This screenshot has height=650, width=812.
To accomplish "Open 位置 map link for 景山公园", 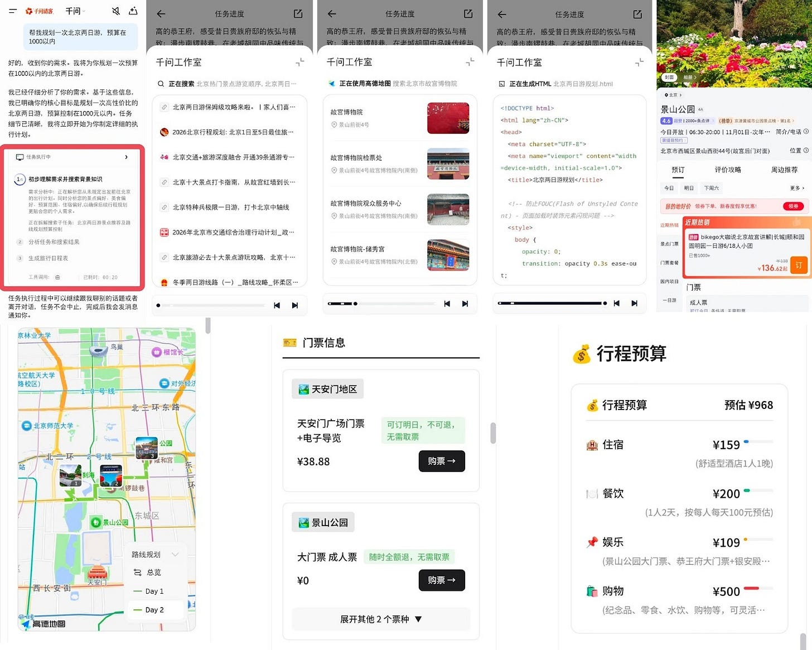I will click(x=799, y=151).
